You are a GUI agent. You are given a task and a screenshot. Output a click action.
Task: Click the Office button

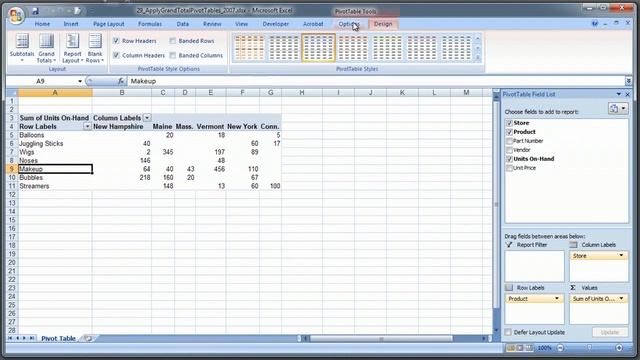pyautogui.click(x=16, y=15)
